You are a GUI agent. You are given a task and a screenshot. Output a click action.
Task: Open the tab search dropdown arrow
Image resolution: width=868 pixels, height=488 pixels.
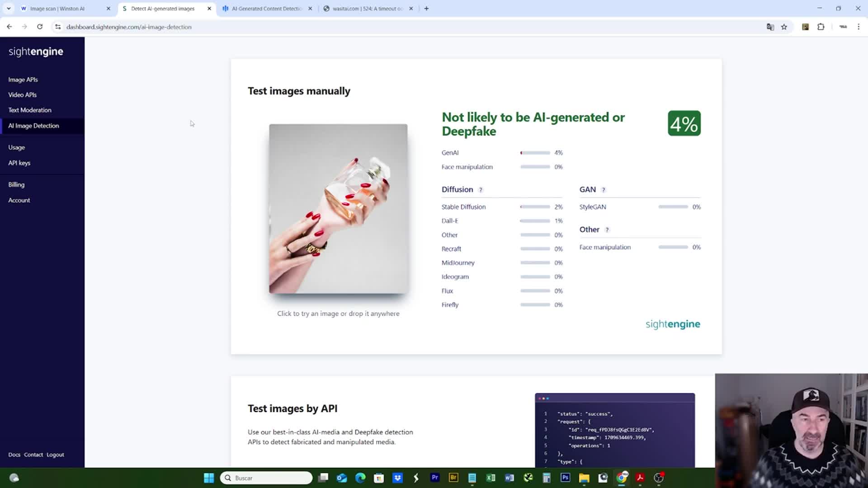(x=9, y=9)
